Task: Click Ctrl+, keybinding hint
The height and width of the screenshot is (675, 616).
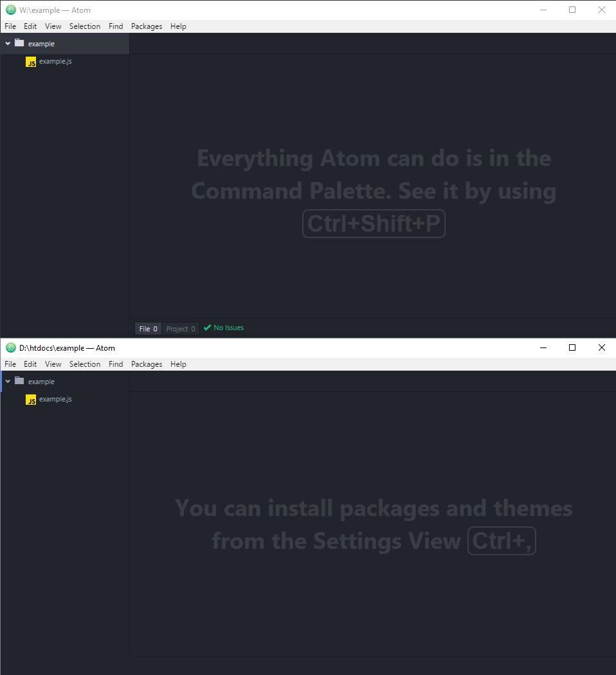Action: (x=502, y=541)
